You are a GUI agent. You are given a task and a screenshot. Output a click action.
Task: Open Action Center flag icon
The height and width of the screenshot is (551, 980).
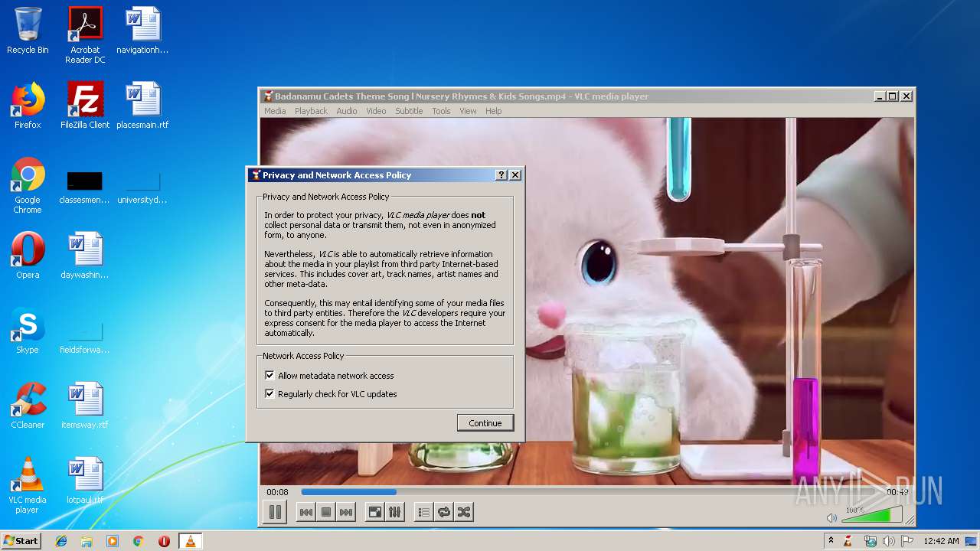906,541
